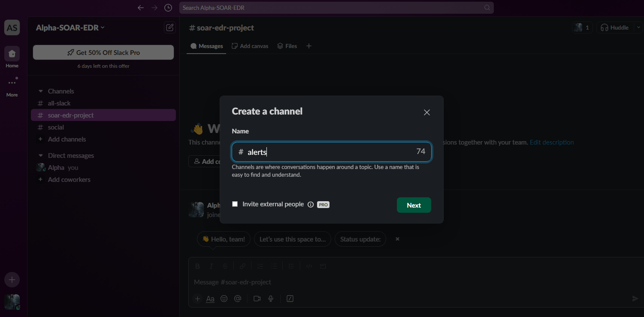Switch to the Messages tab
Viewport: 644px width, 317px height.
[x=206, y=46]
